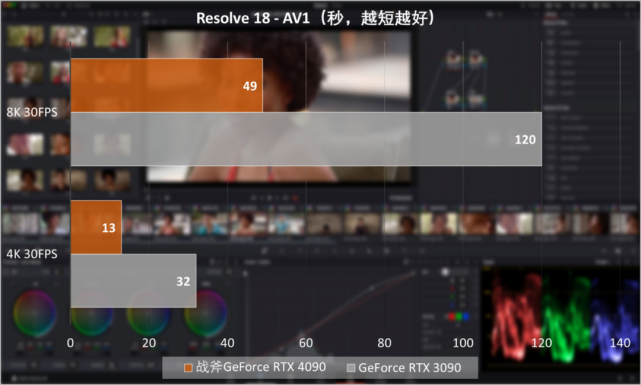Click the gray legend swatch for RTX 3090
The height and width of the screenshot is (385, 641).
click(351, 368)
